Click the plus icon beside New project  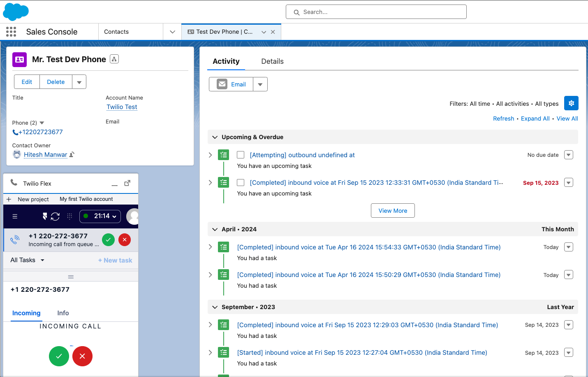click(9, 199)
